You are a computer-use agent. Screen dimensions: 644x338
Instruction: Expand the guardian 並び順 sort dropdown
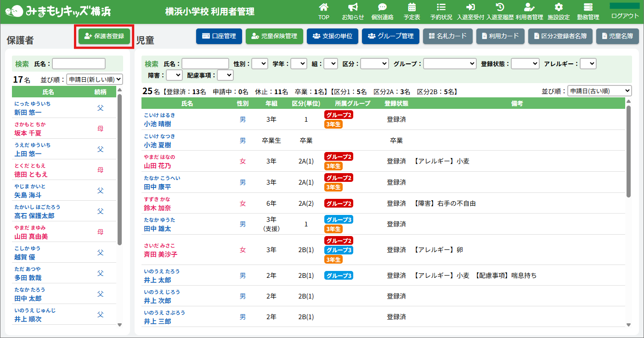pyautogui.click(x=95, y=79)
